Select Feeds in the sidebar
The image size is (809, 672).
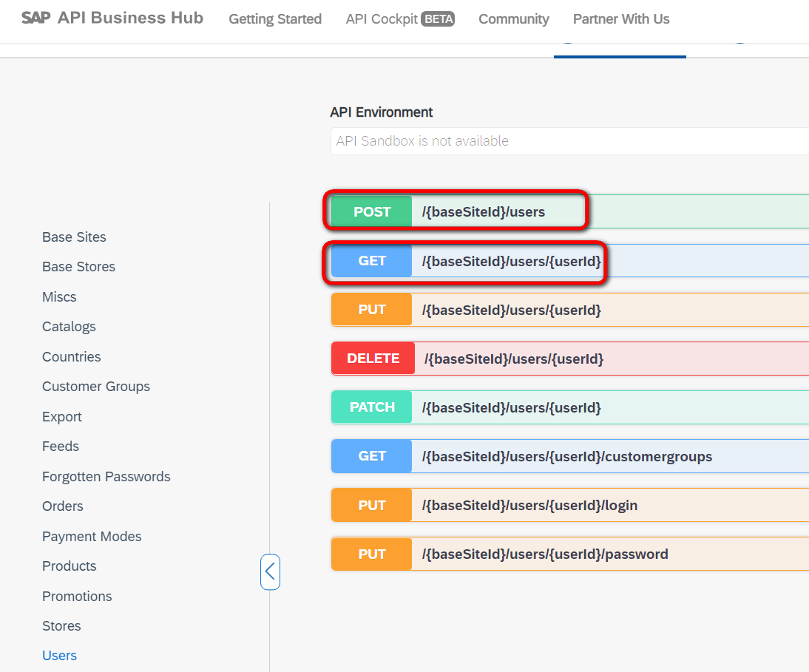tap(61, 446)
